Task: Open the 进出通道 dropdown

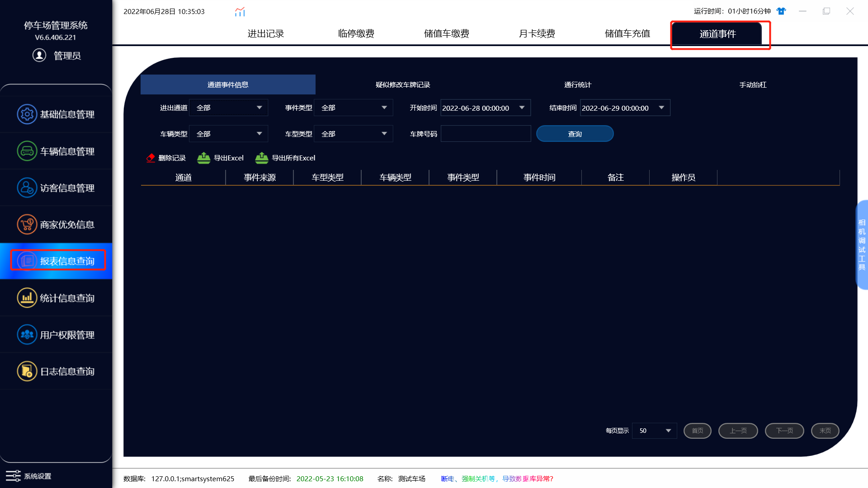Action: click(x=229, y=108)
